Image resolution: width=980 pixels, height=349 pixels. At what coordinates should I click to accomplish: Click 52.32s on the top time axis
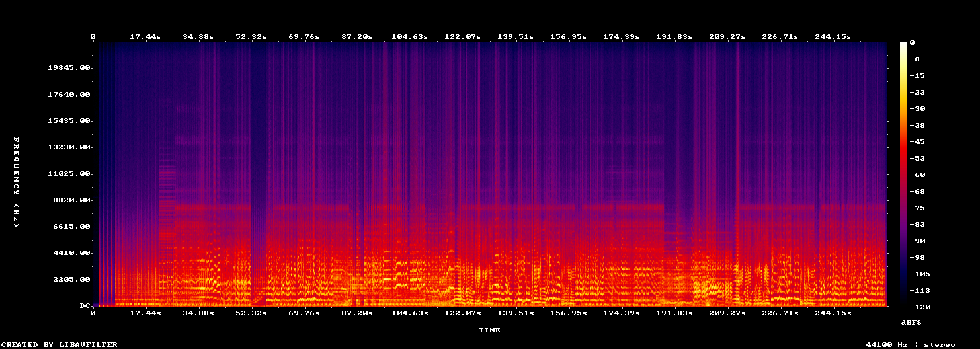pyautogui.click(x=251, y=36)
